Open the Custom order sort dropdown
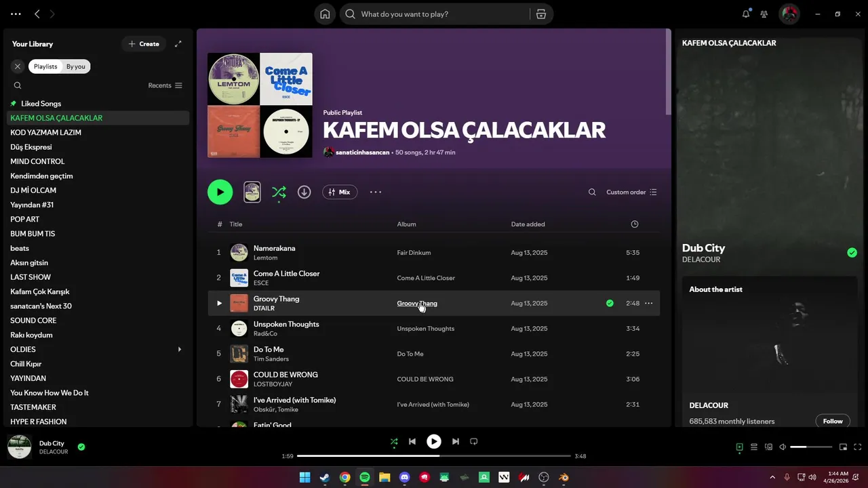 631,192
